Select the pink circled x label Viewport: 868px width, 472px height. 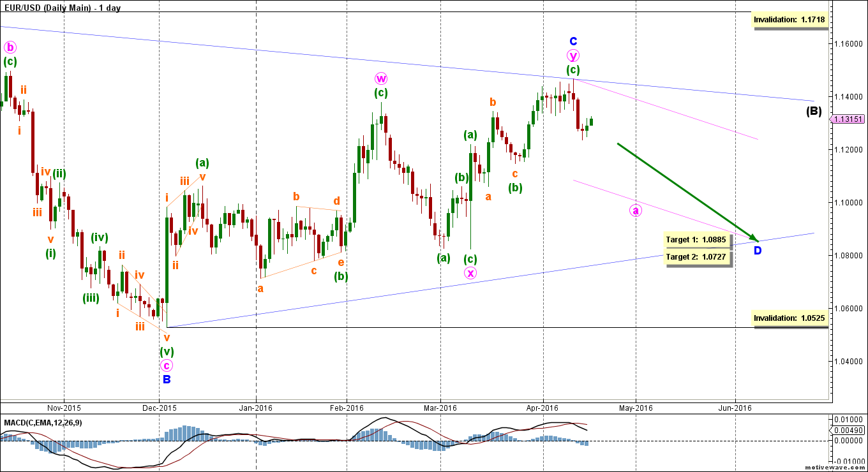[x=470, y=273]
